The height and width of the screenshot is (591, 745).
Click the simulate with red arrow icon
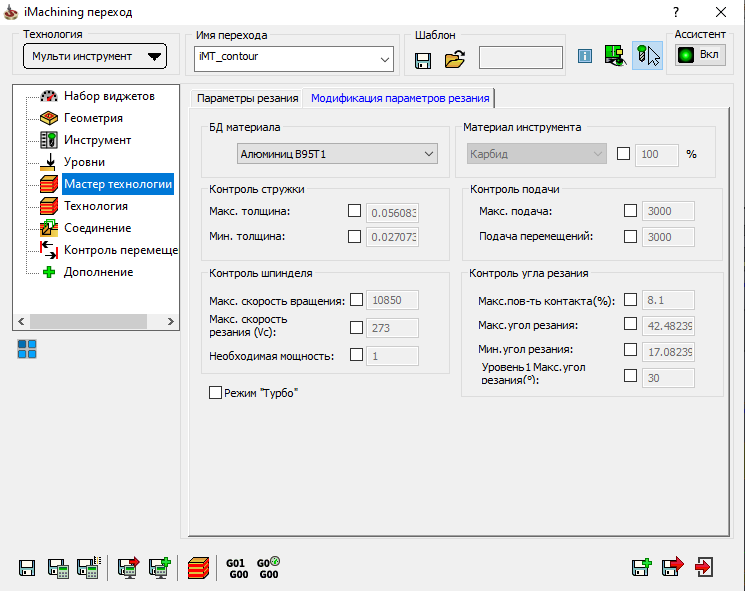[x=129, y=567]
